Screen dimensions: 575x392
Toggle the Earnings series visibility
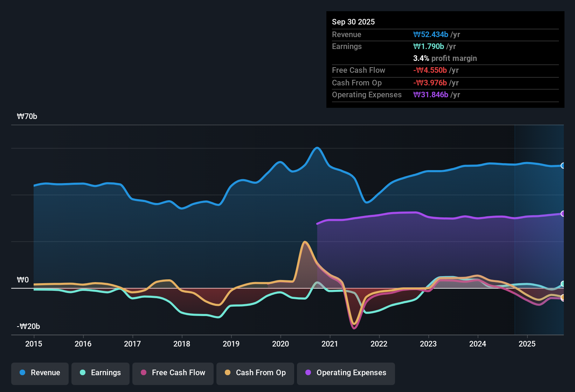tap(100, 373)
